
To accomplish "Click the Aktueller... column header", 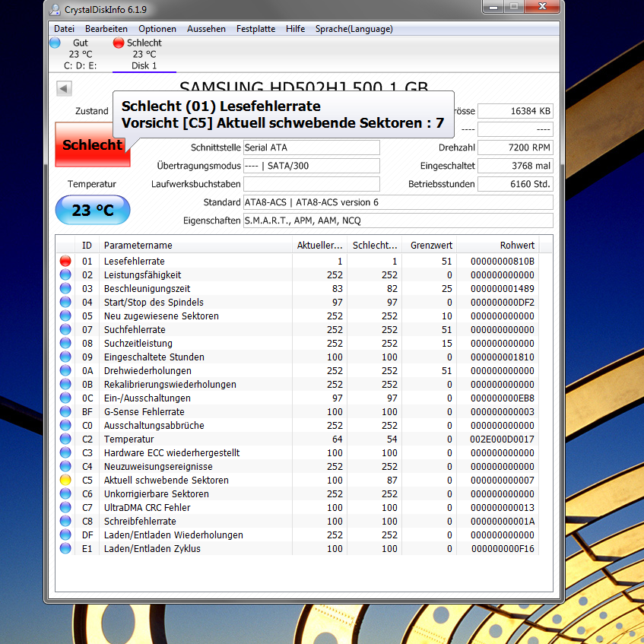I will click(x=319, y=245).
